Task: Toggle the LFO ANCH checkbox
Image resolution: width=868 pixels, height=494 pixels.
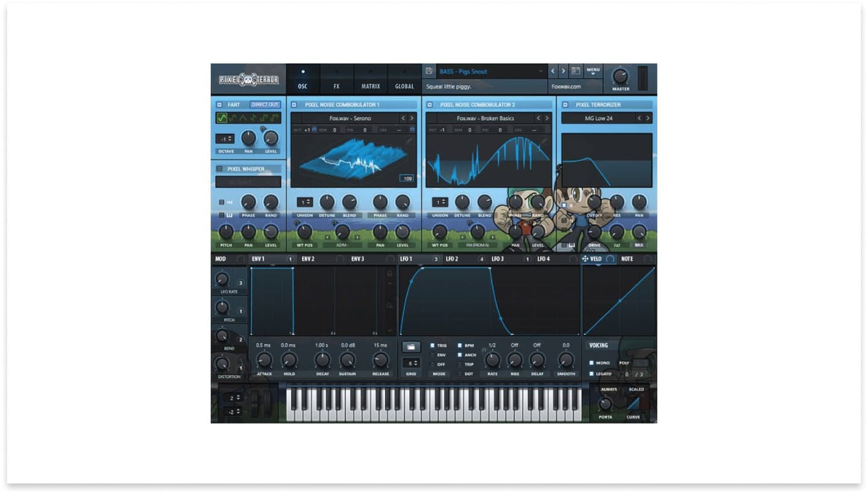Action: click(x=460, y=355)
